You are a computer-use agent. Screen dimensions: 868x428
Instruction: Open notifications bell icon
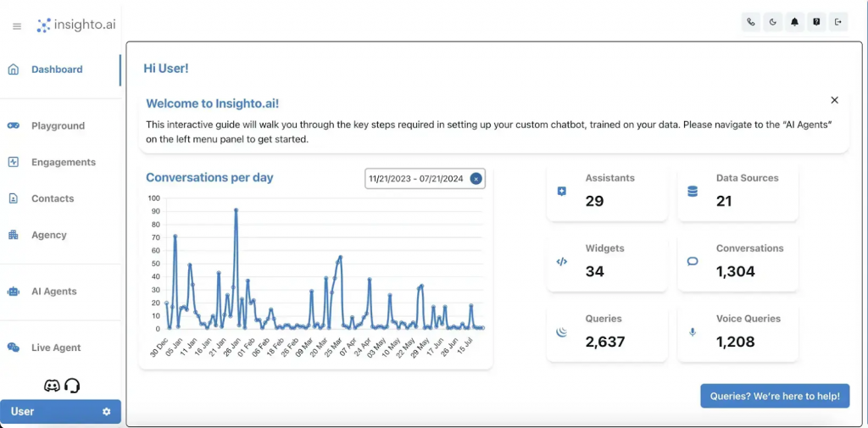pyautogui.click(x=794, y=22)
